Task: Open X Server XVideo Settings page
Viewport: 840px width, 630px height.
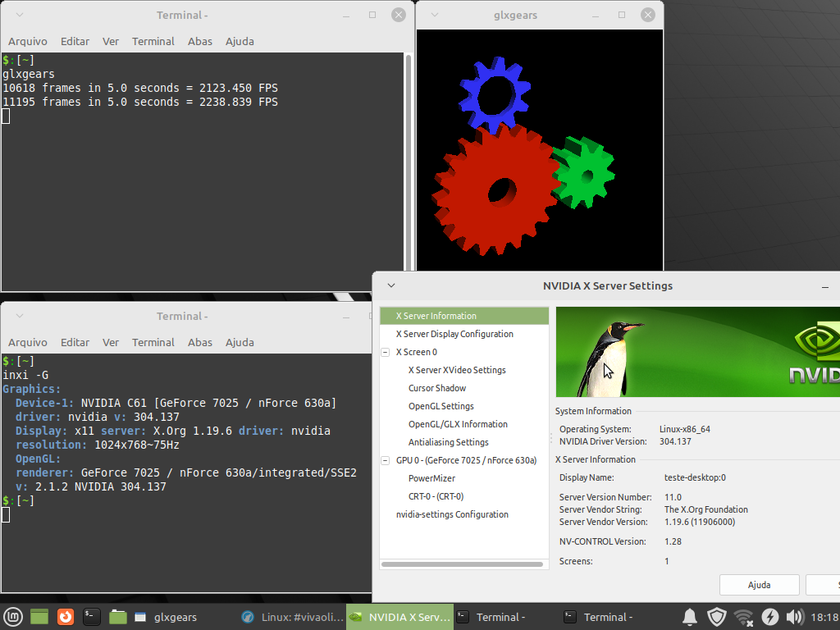Action: [x=457, y=370]
